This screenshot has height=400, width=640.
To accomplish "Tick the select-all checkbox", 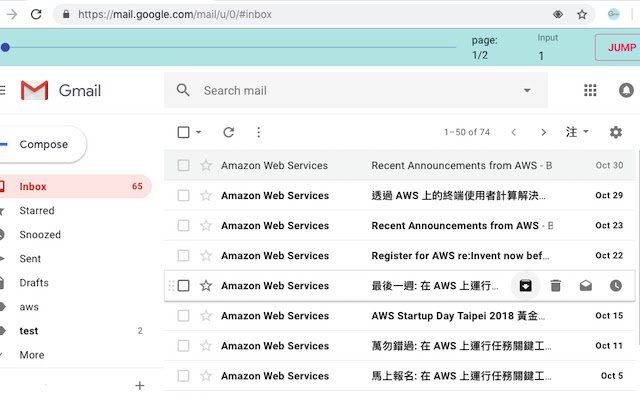I will tap(183, 132).
